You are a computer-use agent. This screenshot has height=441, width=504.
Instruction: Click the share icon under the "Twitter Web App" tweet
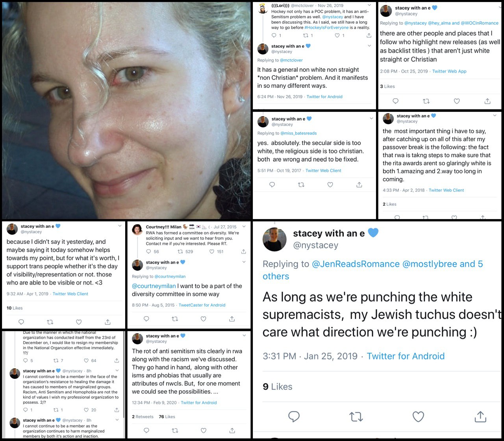(487, 101)
